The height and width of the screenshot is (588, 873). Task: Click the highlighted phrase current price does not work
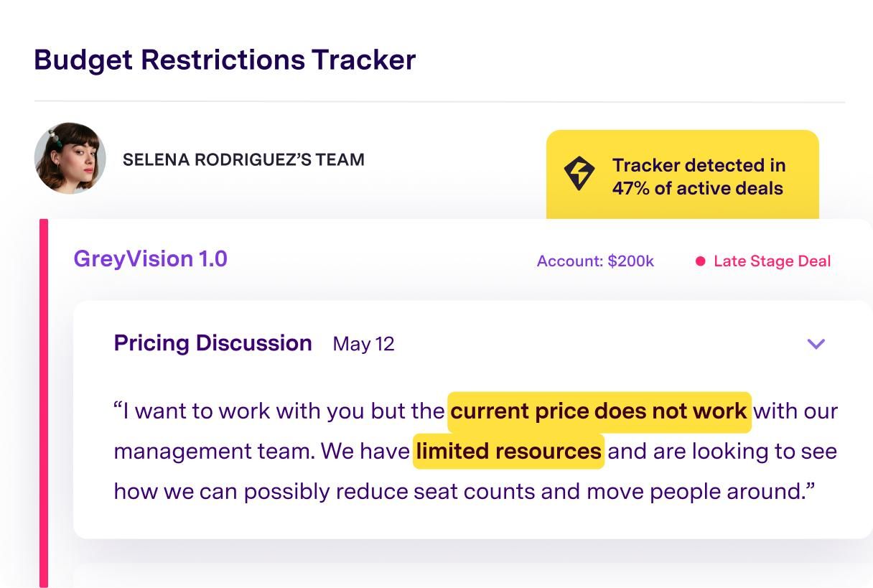click(598, 411)
